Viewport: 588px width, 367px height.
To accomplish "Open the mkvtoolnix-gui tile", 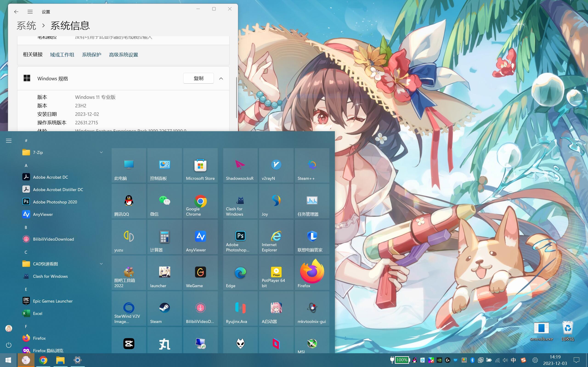I will coord(312,308).
